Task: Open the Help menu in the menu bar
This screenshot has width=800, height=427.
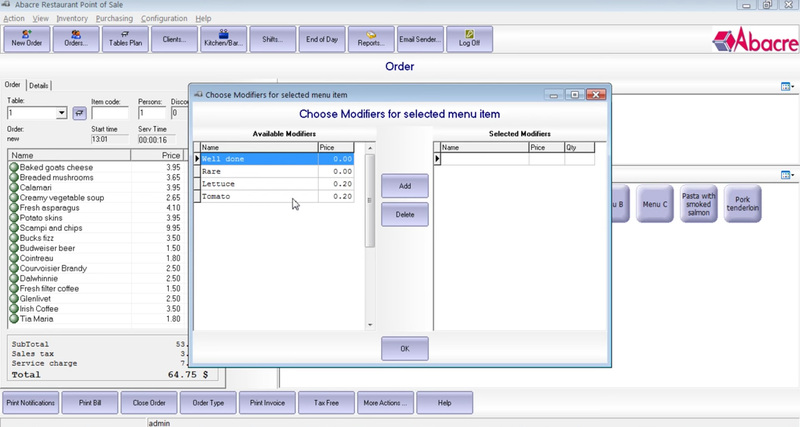Action: pyautogui.click(x=203, y=18)
